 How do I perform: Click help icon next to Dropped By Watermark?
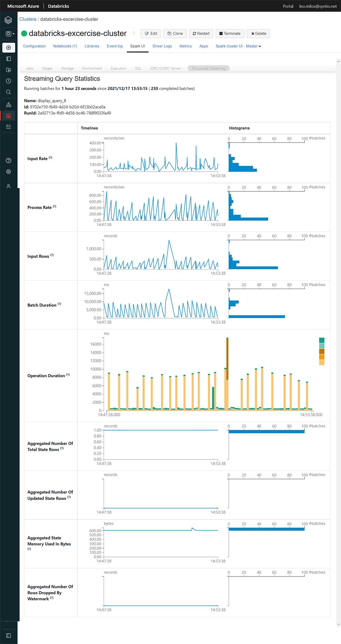[x=52, y=598]
